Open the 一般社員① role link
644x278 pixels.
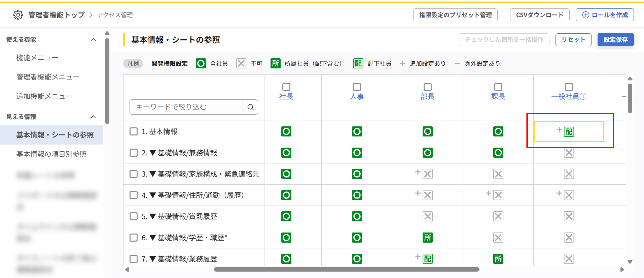pyautogui.click(x=569, y=97)
